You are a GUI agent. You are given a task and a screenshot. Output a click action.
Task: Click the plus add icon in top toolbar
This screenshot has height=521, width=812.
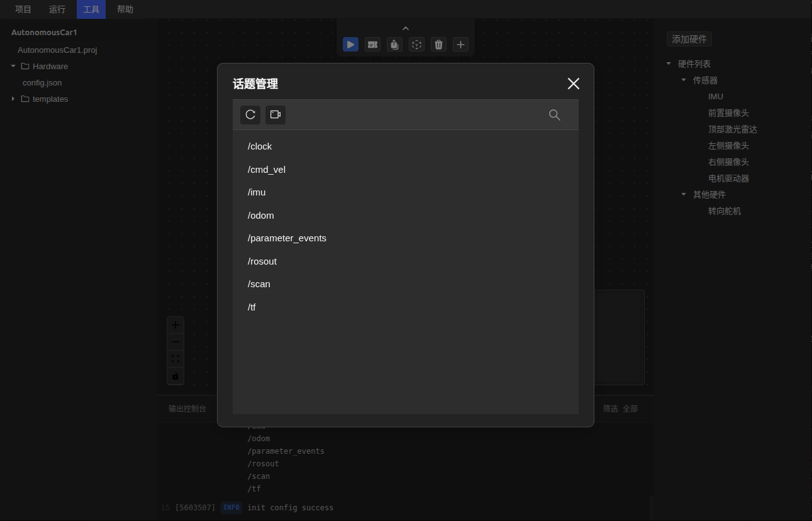461,45
